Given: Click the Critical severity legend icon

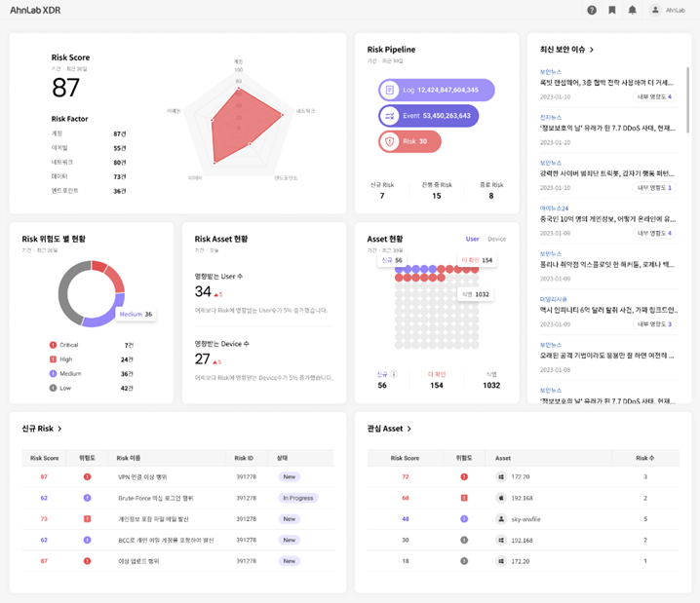Looking at the screenshot, I should pyautogui.click(x=53, y=345).
